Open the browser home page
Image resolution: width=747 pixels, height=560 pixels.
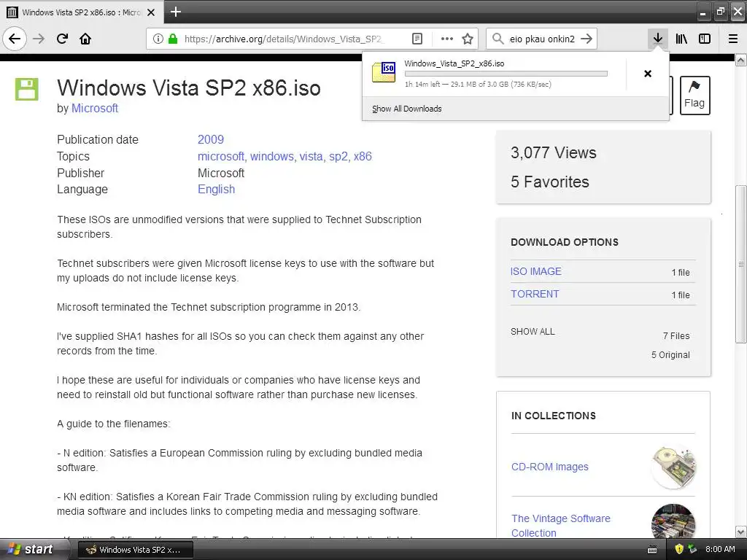coord(85,39)
